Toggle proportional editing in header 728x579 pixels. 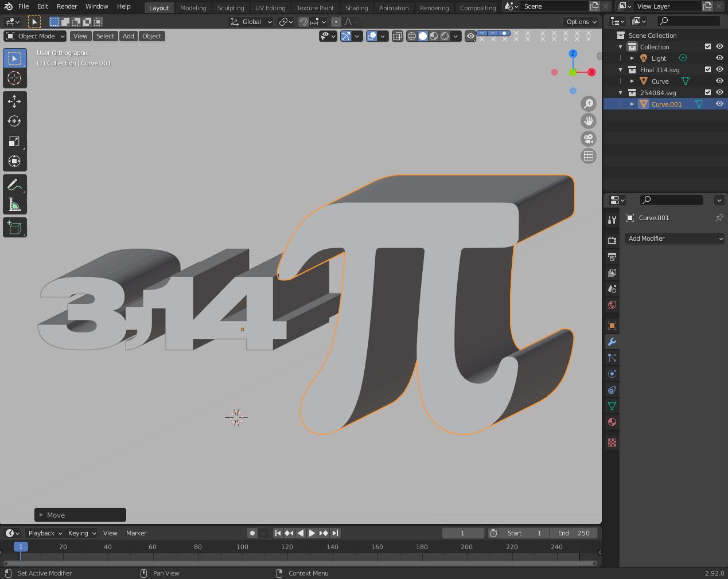coord(336,22)
